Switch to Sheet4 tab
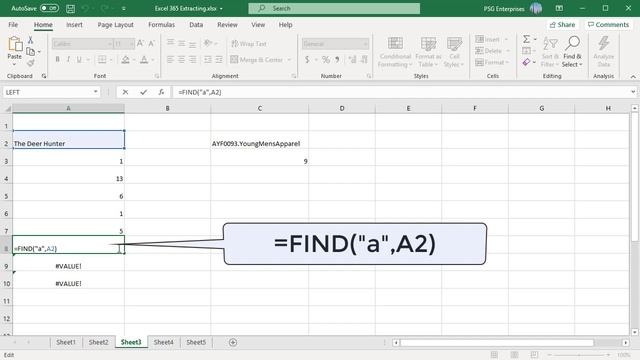This screenshot has height=360, width=640. [x=163, y=342]
